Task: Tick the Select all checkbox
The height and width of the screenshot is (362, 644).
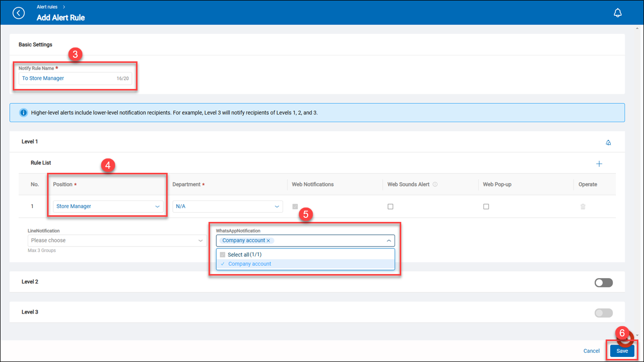Action: click(x=222, y=255)
